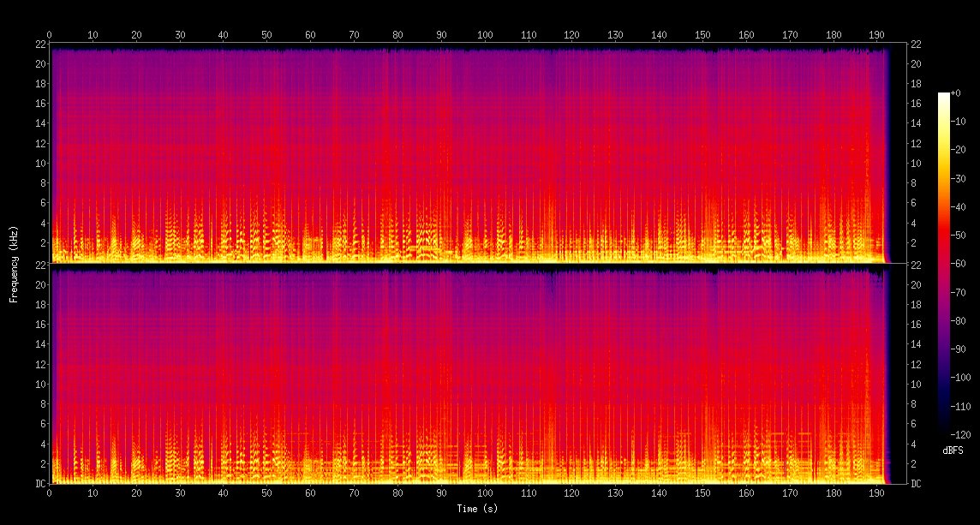Click the 100 tick on the bottom time axis
The width and height of the screenshot is (980, 525).
click(485, 494)
